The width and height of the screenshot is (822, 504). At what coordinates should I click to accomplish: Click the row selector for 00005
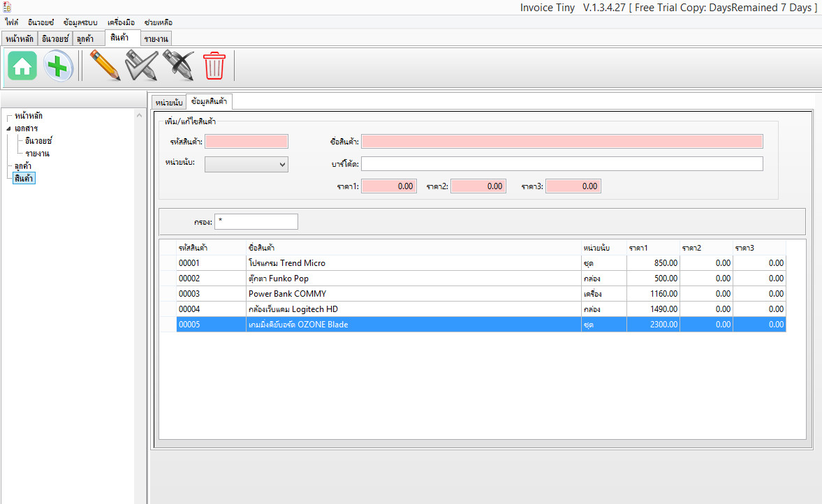coord(168,325)
